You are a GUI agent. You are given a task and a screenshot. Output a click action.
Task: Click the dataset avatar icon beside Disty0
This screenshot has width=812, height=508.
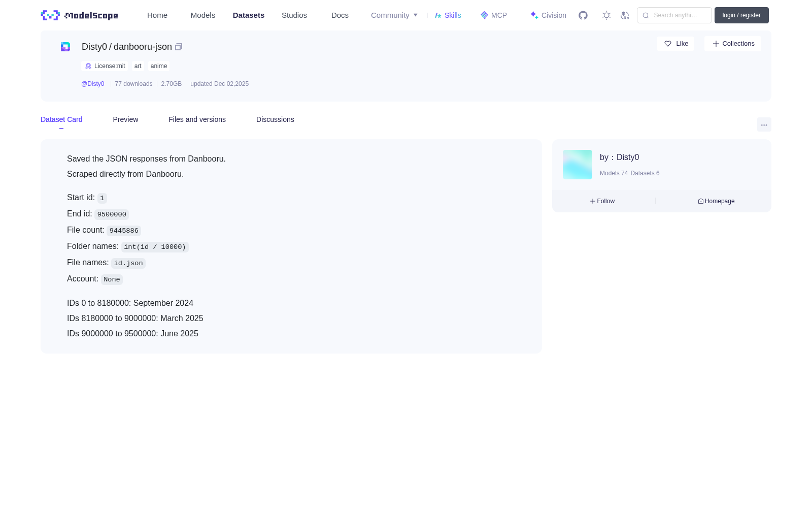[x=65, y=47]
